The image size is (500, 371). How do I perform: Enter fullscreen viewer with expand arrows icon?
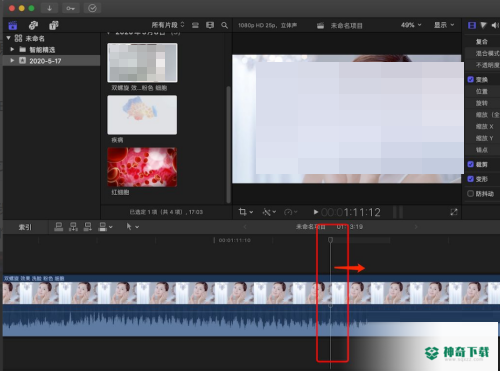[x=454, y=212]
